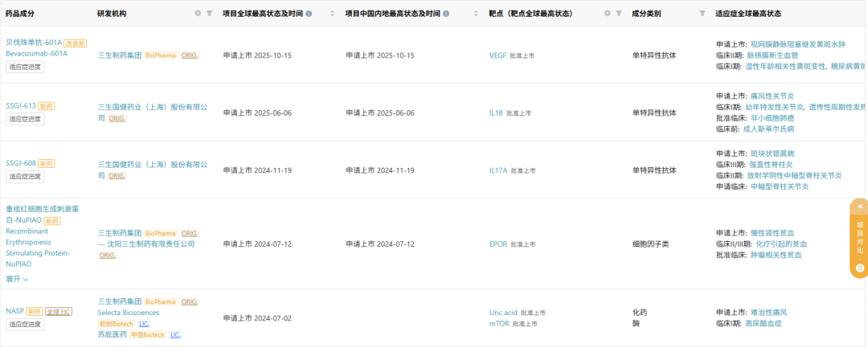868x348 pixels.
Task: Click IL17A target link
Action: pos(498,170)
